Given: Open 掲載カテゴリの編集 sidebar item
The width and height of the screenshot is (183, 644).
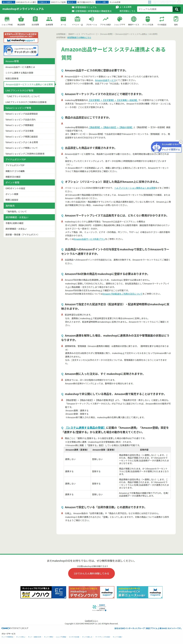Looking at the screenshot, I should click(x=29, y=171).
